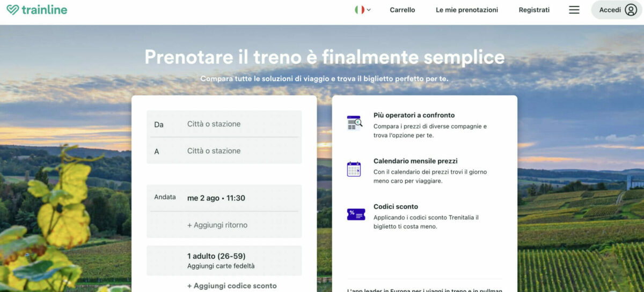Select the Andata date me 2 ago 11:30
Image resolution: width=644 pixels, height=292 pixels.
tap(224, 198)
